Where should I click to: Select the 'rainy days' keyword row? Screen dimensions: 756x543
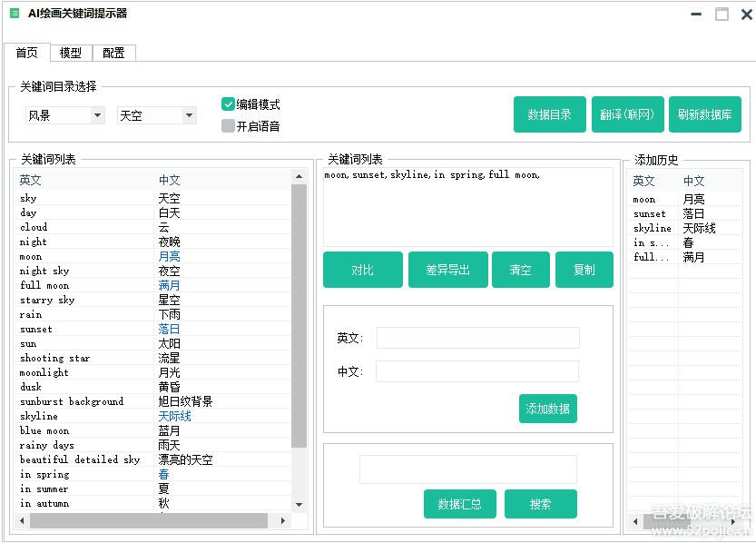click(x=153, y=445)
